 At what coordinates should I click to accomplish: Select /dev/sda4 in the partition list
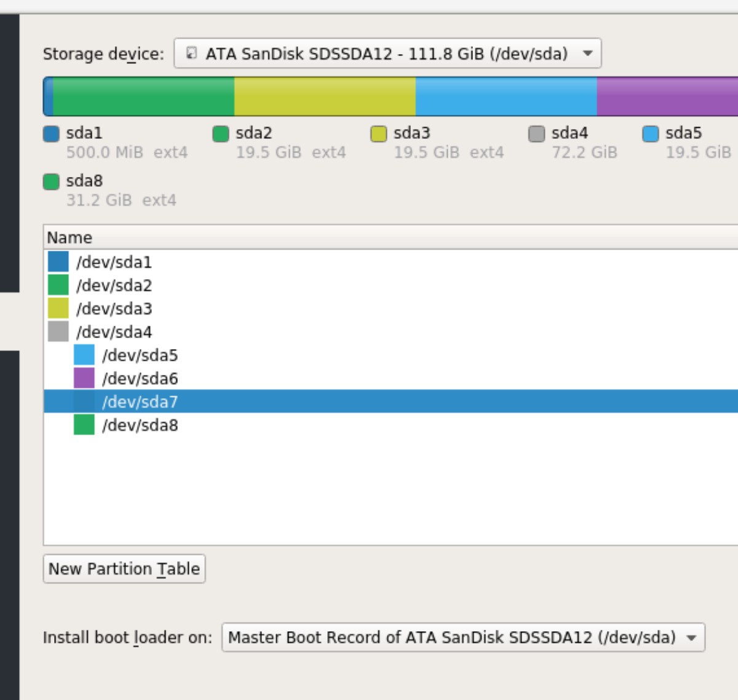(x=114, y=332)
